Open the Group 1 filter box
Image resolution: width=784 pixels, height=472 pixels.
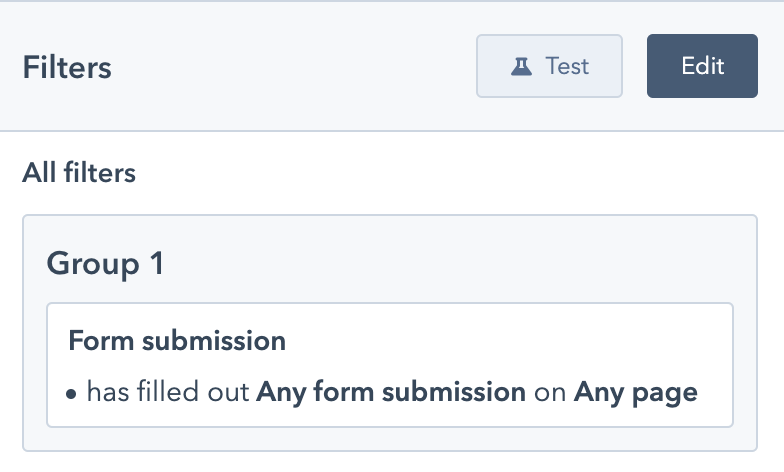coord(390,333)
